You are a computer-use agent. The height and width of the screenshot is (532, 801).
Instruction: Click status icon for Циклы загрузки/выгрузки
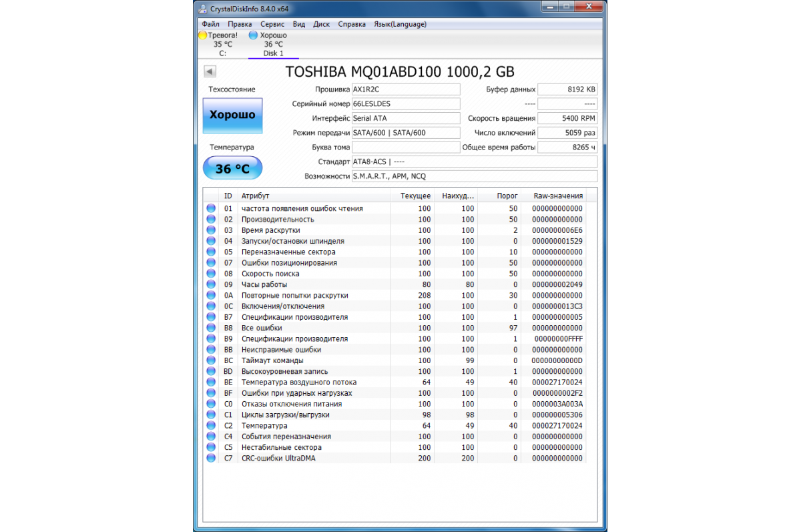click(x=211, y=415)
